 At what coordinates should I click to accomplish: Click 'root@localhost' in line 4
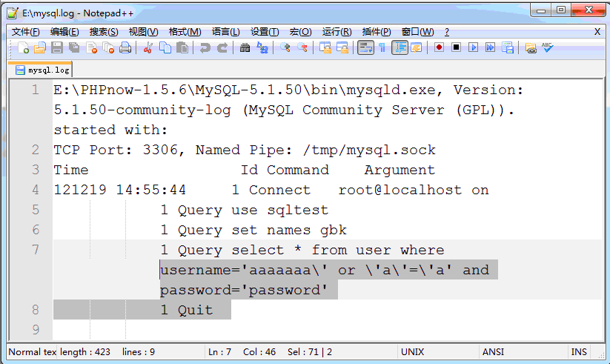click(x=400, y=190)
